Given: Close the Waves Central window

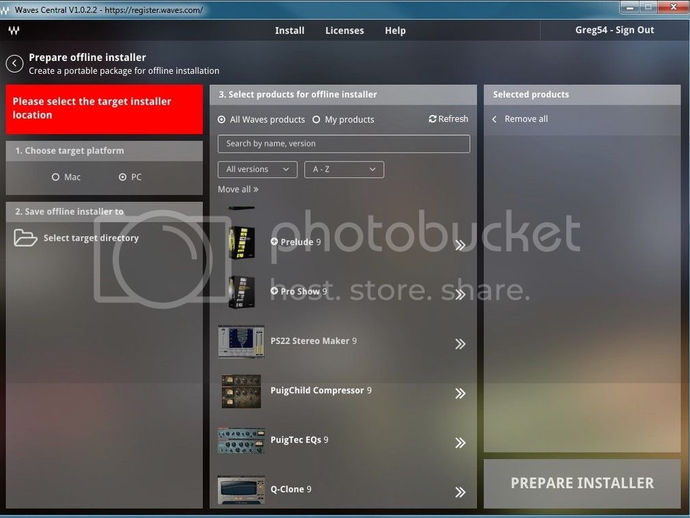Looking at the screenshot, I should 673,7.
